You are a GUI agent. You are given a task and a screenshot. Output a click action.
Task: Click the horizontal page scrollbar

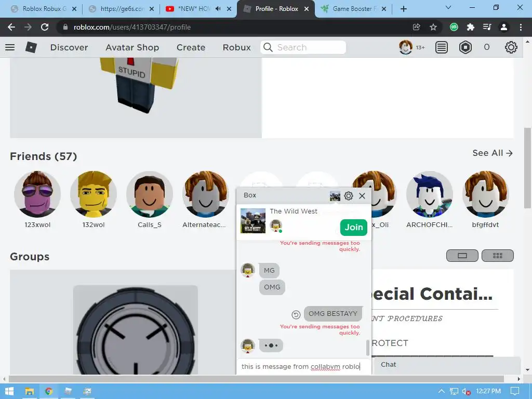(256, 379)
